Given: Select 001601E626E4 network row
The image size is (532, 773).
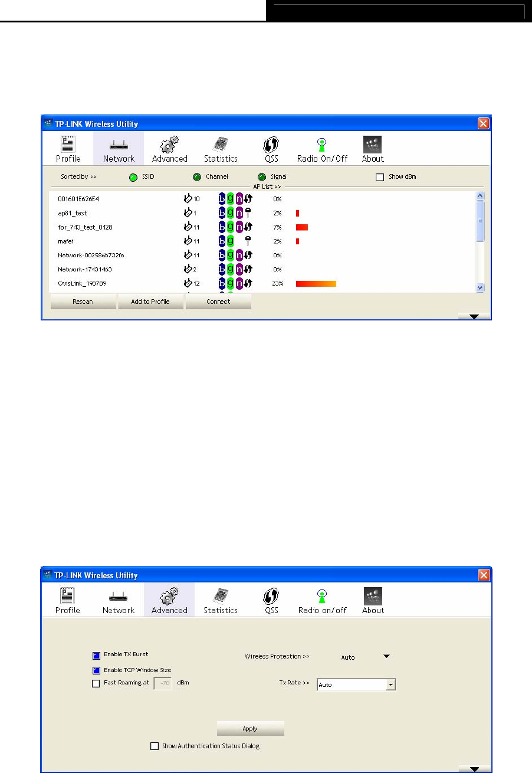Looking at the screenshot, I should pos(262,199).
